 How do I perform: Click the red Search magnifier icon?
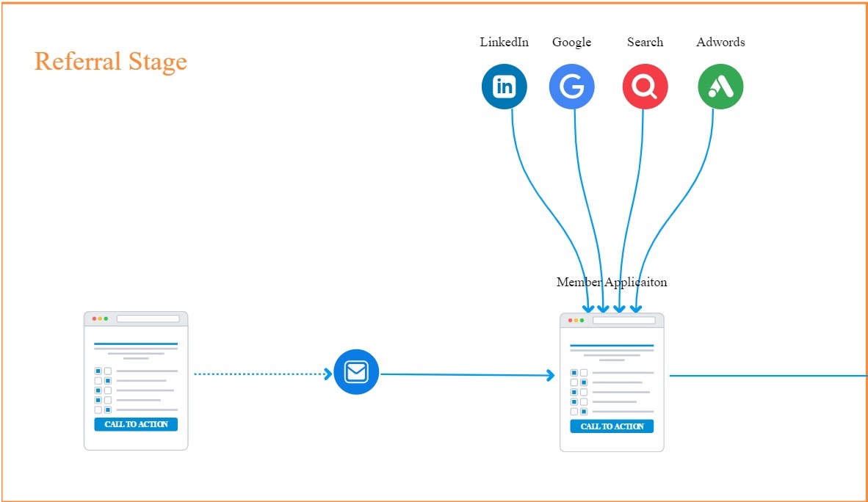click(645, 87)
